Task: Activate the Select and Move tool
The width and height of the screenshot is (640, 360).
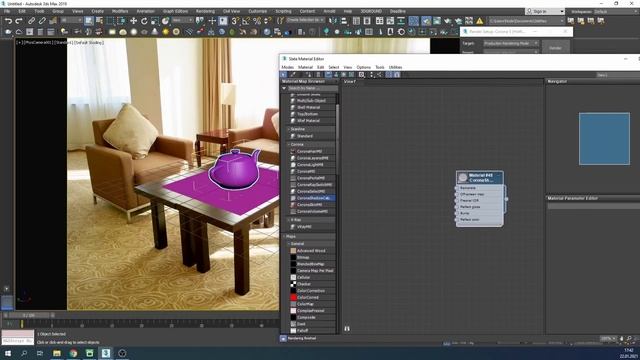Action: [x=133, y=21]
